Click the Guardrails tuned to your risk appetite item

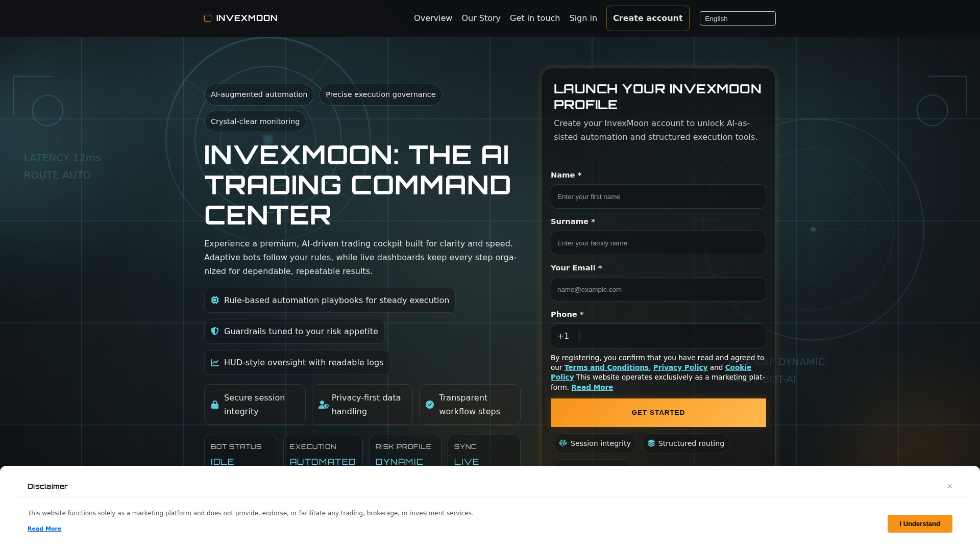[295, 331]
